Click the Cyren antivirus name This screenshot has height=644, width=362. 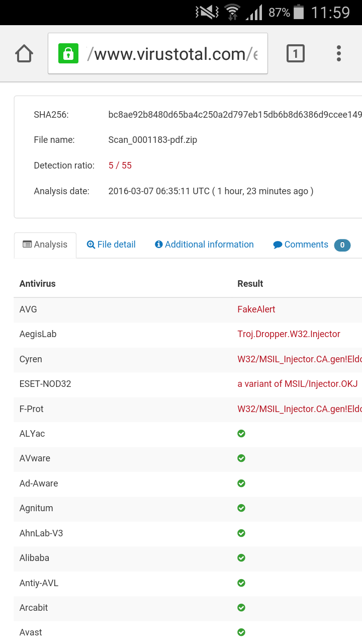(31, 359)
